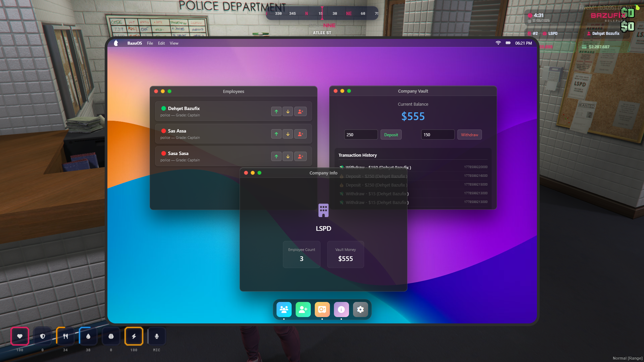This screenshot has width=644, height=362.
Task: Click timestamp 1778599220000 in transaction history
Action: pyautogui.click(x=476, y=167)
